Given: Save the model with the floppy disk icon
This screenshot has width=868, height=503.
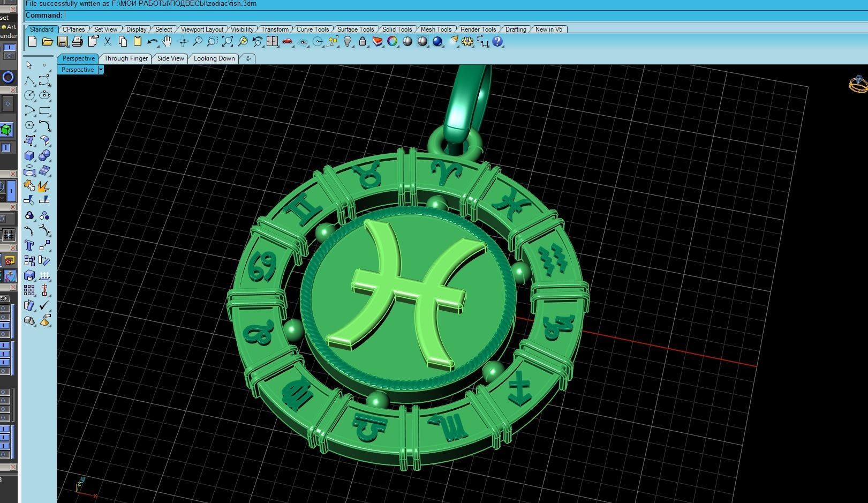Looking at the screenshot, I should point(62,42).
